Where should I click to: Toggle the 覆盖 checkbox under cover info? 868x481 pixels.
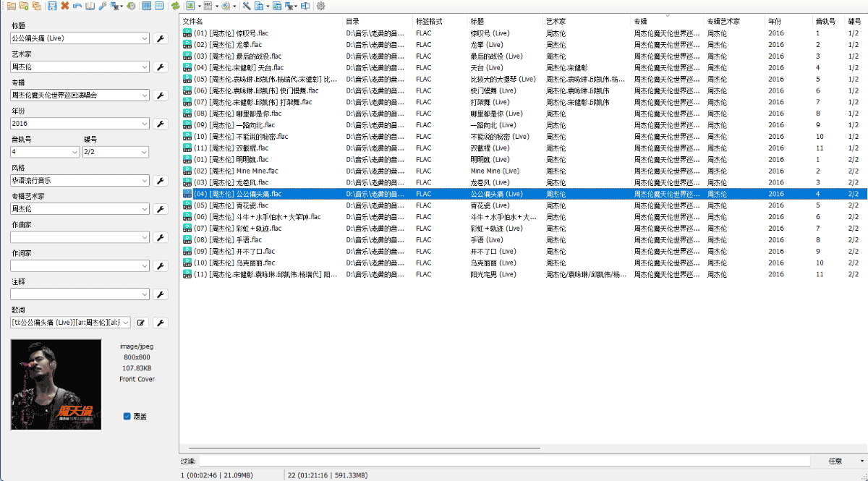(127, 416)
